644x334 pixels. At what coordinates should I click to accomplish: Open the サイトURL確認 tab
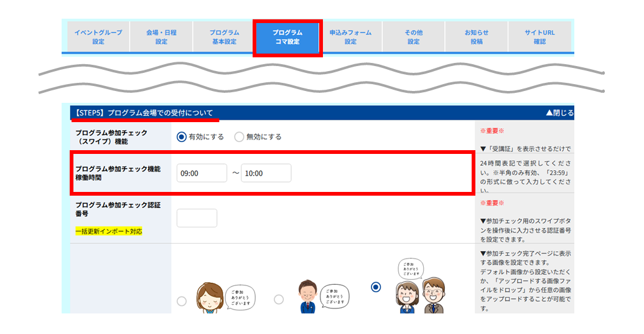click(539, 37)
